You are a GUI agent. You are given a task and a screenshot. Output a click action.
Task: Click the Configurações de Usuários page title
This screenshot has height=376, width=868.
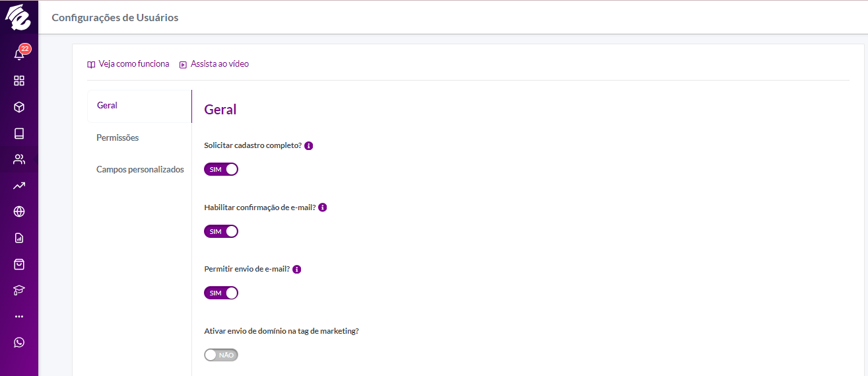coord(115,18)
